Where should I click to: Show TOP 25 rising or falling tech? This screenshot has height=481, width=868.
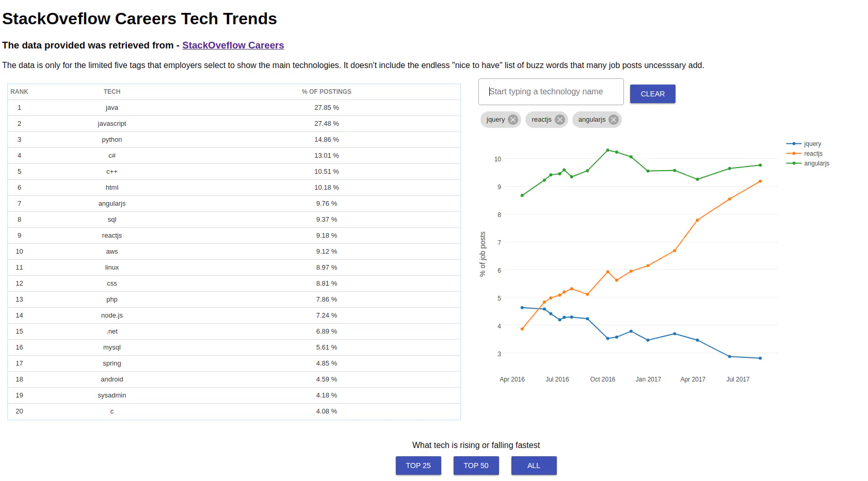click(418, 466)
